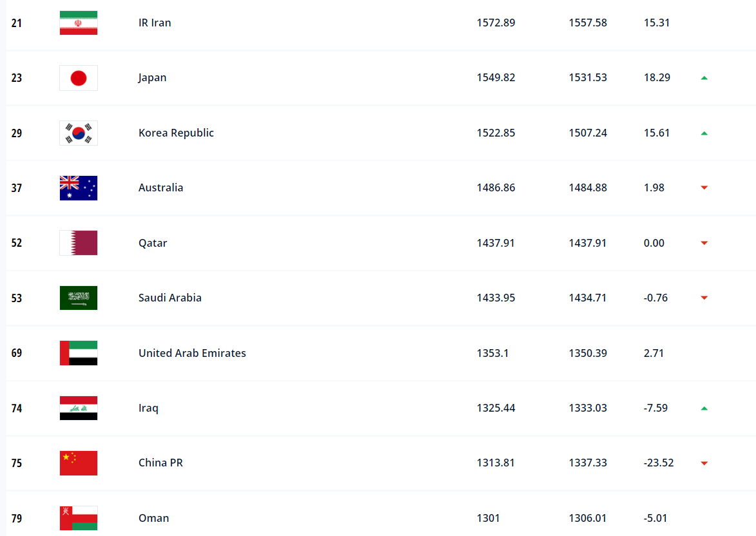756x536 pixels.
Task: Click the Korea Republic flag icon
Action: click(x=79, y=133)
